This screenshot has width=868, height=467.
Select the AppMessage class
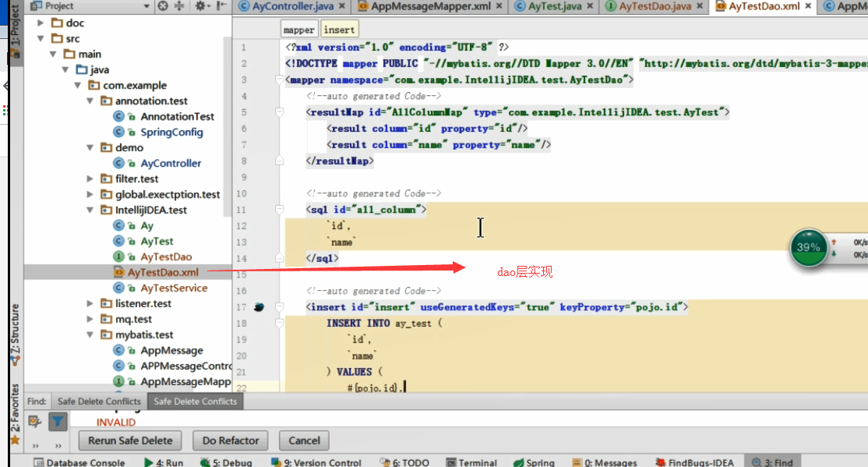(x=171, y=350)
